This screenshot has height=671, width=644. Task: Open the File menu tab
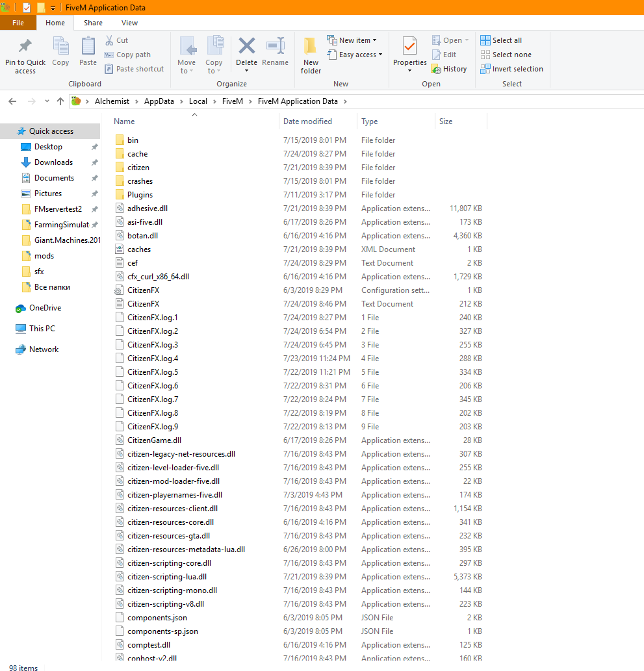pos(18,23)
